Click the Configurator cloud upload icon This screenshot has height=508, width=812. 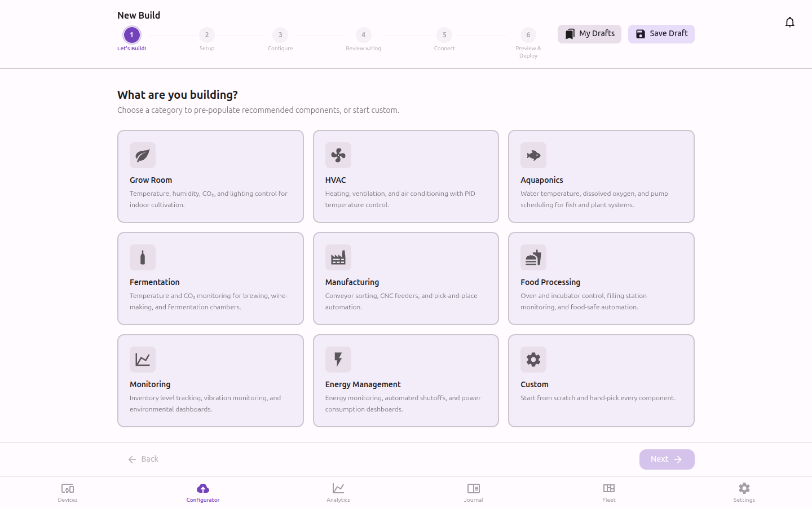[203, 488]
